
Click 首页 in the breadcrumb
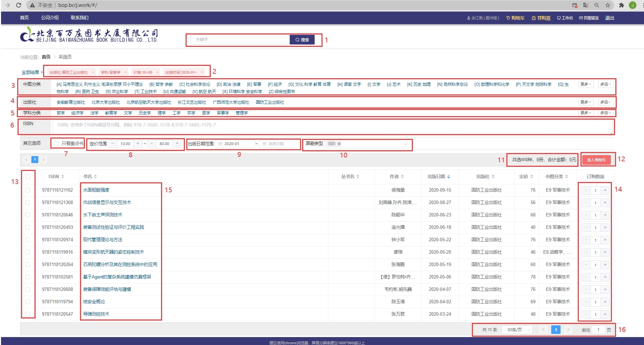[46, 57]
